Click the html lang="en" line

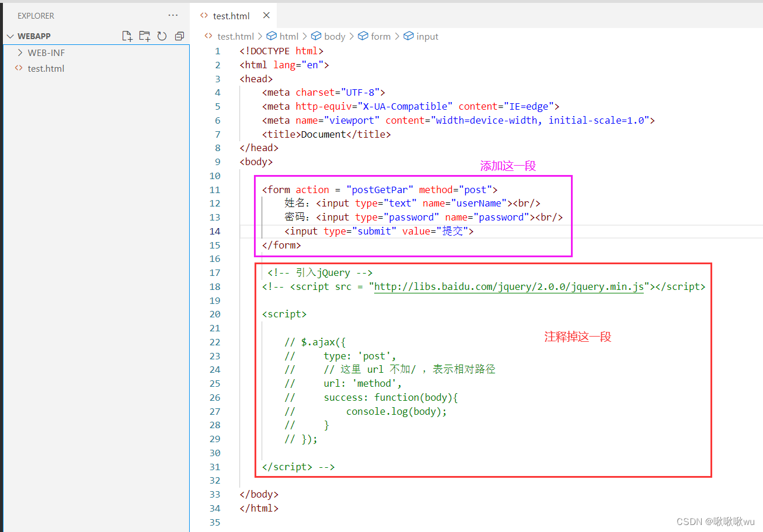[284, 65]
